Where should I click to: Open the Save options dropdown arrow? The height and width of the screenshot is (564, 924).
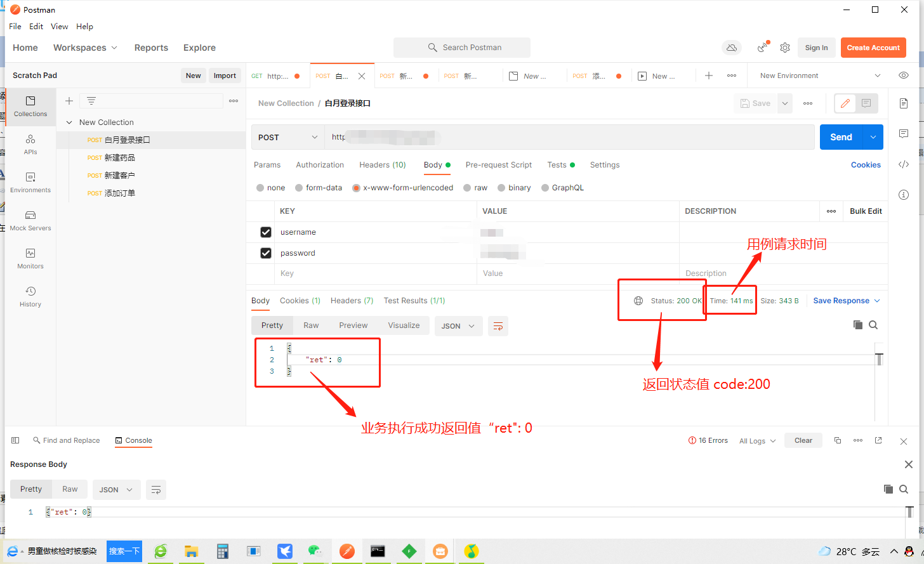(x=785, y=103)
